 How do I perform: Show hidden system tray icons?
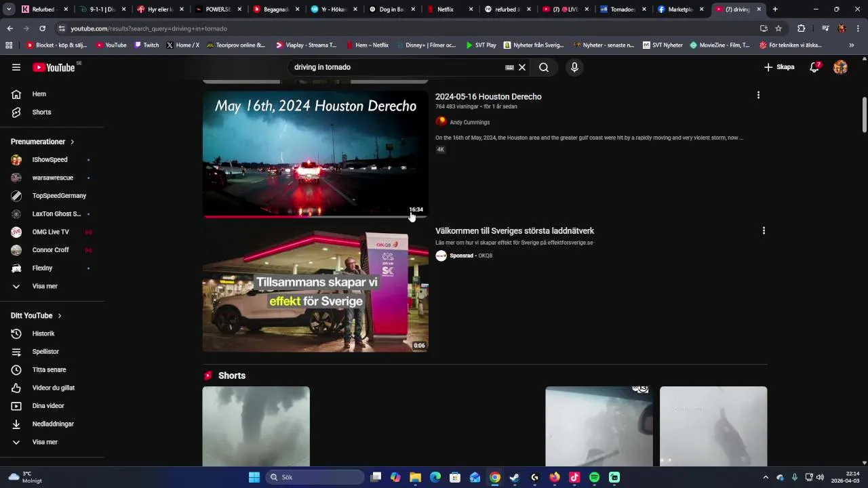(766, 477)
